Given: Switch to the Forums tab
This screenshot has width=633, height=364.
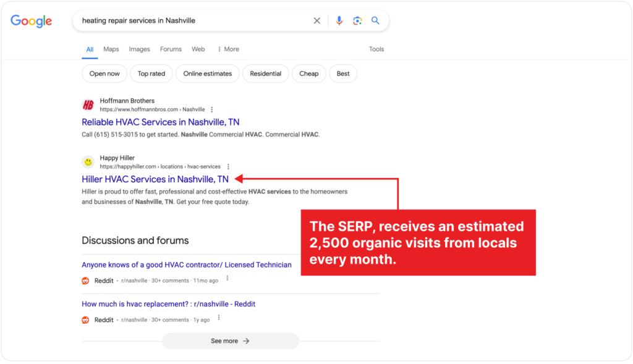Looking at the screenshot, I should click(171, 49).
